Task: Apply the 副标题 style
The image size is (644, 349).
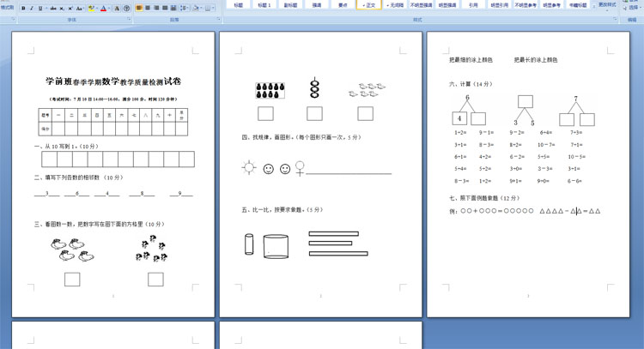Action: pos(290,5)
